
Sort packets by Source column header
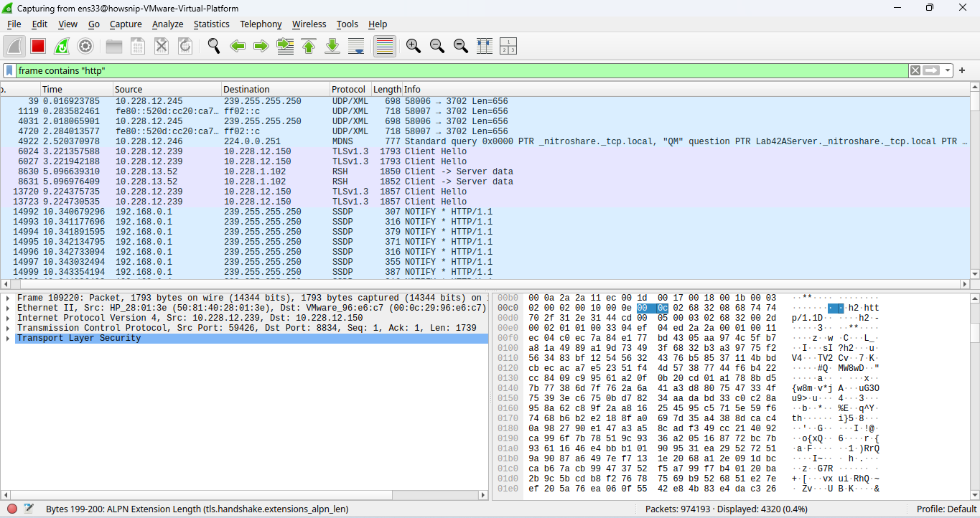point(167,89)
